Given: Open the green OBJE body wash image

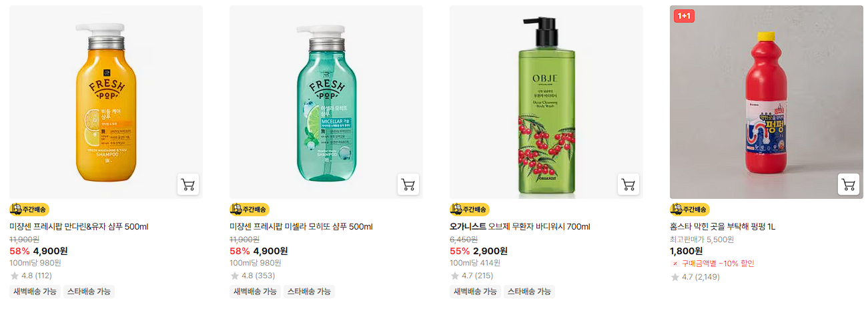Looking at the screenshot, I should pos(546,102).
